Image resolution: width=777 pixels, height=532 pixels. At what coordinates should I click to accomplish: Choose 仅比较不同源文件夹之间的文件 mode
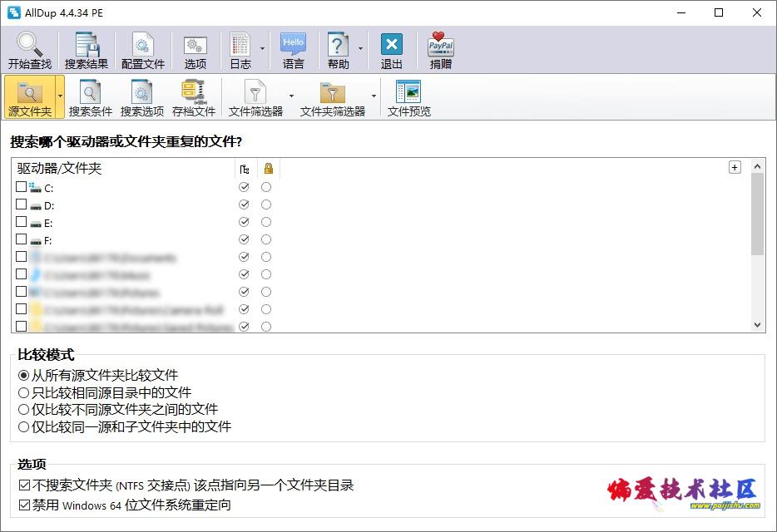[x=118, y=410]
